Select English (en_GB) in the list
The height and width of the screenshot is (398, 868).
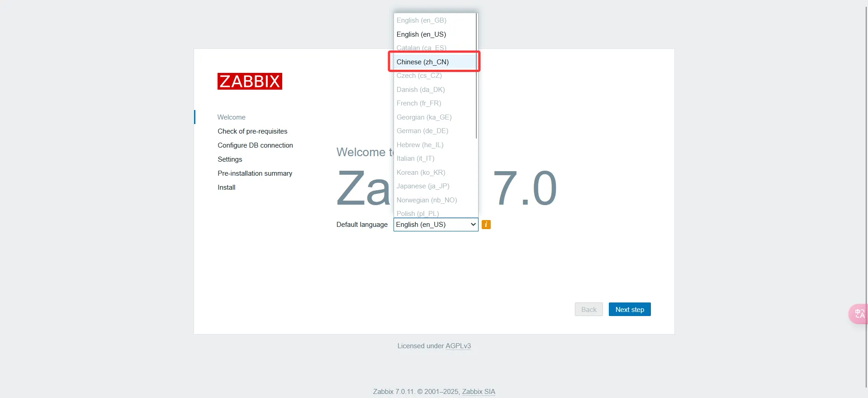click(x=435, y=20)
